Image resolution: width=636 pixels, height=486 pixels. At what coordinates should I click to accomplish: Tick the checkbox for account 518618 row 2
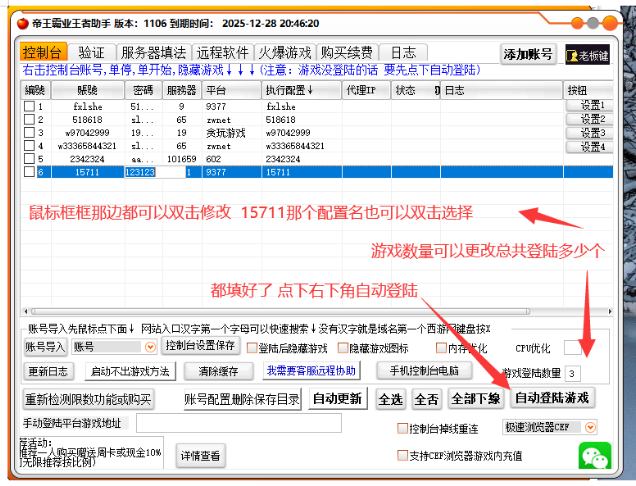pos(29,119)
